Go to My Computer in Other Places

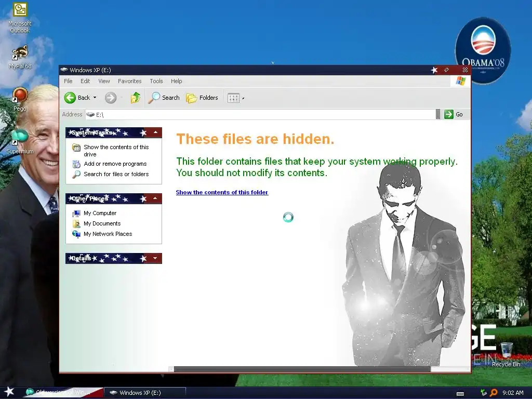click(x=95, y=213)
